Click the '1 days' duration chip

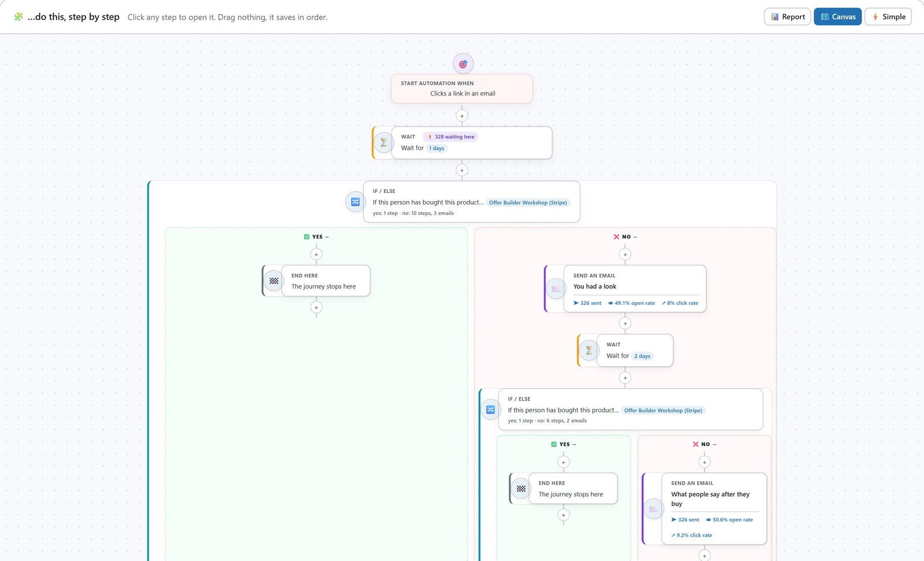tap(437, 148)
